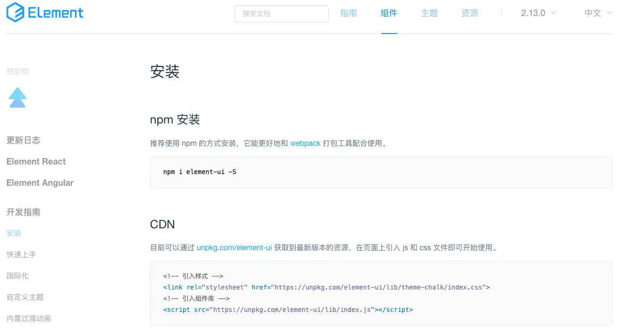Open 更新日志 in the sidebar
This screenshot has height=330, width=644.
point(23,140)
